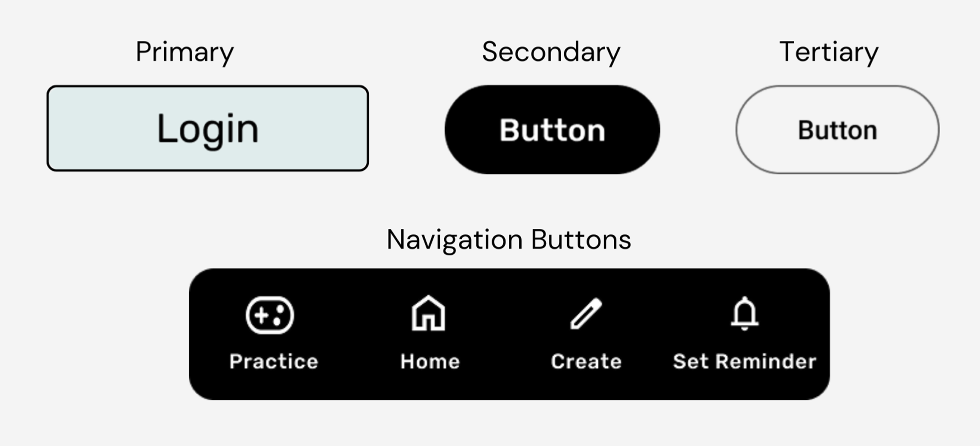Screen dimensions: 980x446
Task: Go to the Home text label
Action: point(430,361)
